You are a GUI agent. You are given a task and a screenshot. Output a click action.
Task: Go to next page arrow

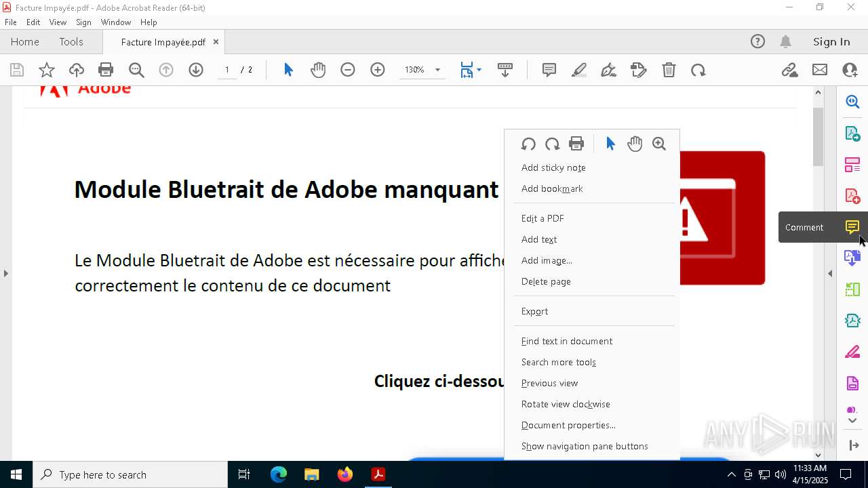pyautogui.click(x=196, y=70)
